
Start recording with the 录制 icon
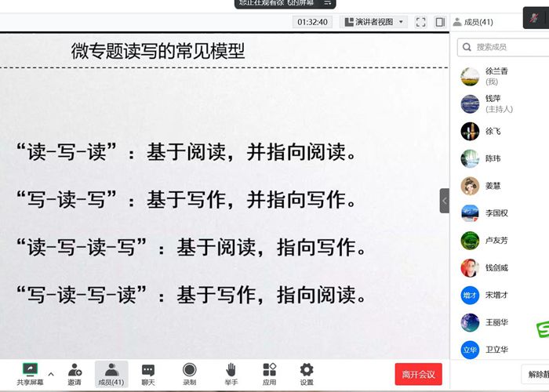pos(189,369)
